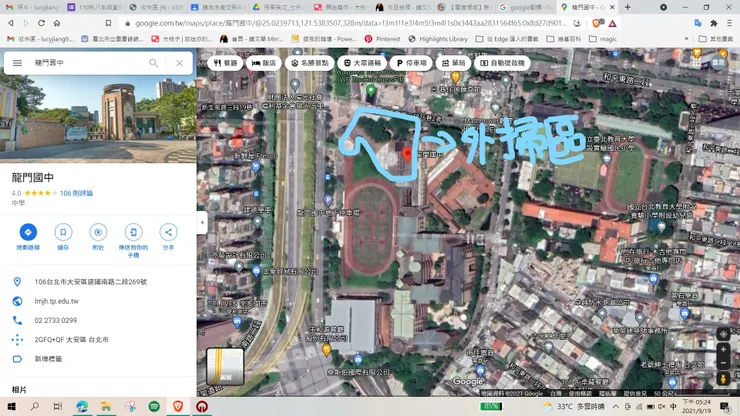The width and height of the screenshot is (740, 416).
Task: Expand the bookmarks overflow chevron
Action: (x=686, y=39)
